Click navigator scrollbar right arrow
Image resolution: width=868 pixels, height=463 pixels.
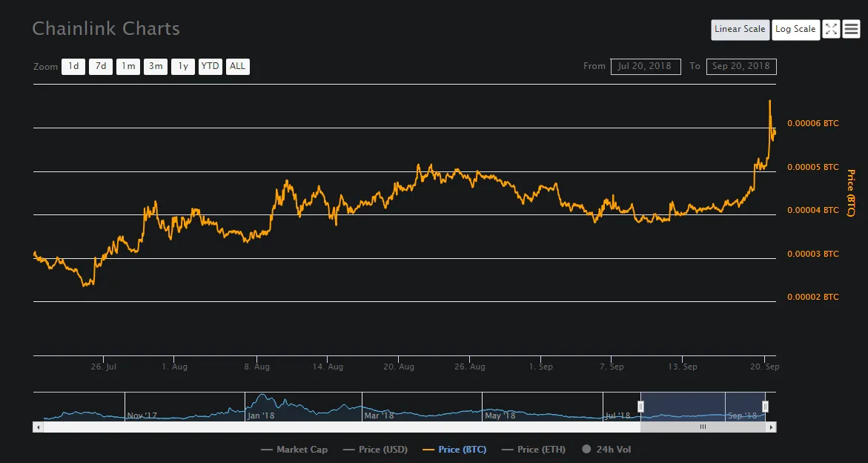tap(772, 427)
